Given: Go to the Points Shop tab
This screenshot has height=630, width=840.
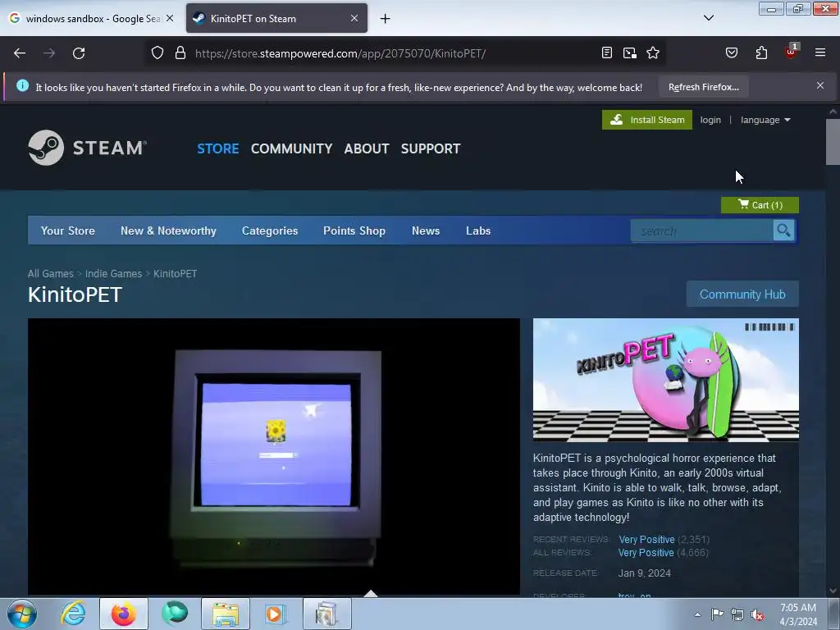Looking at the screenshot, I should point(354,231).
